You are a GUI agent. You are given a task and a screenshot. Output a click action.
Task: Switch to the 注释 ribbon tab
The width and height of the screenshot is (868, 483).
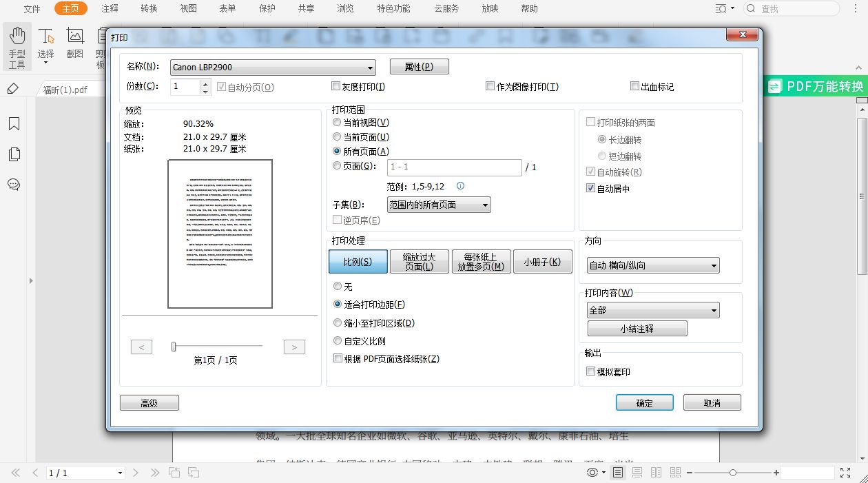point(109,9)
